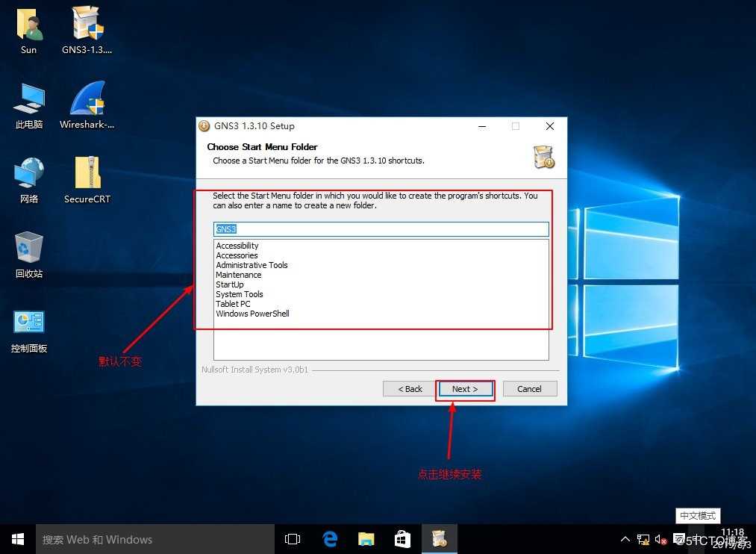Click the GNS3 Setup title bar icon
This screenshot has height=554, width=756.
tap(204, 126)
